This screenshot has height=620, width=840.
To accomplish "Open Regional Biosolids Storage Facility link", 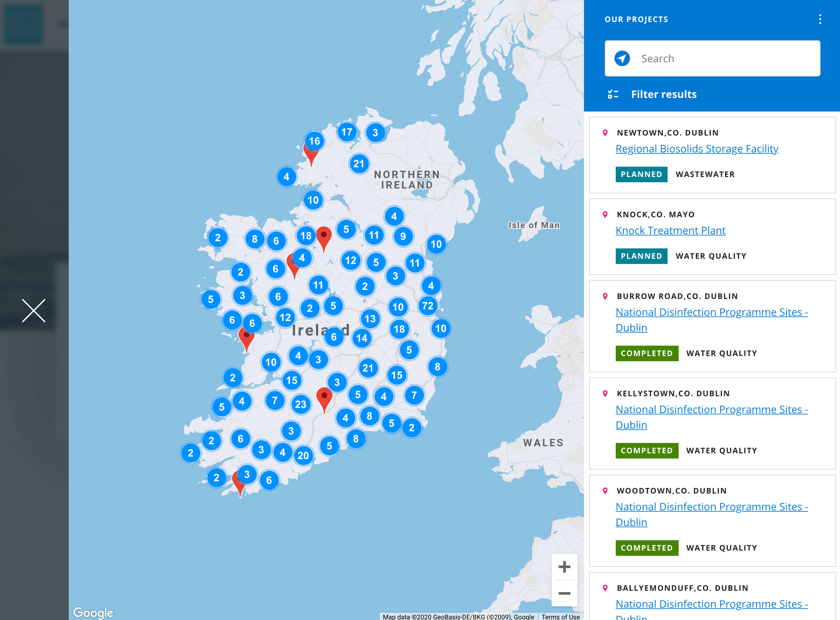I will point(697,149).
